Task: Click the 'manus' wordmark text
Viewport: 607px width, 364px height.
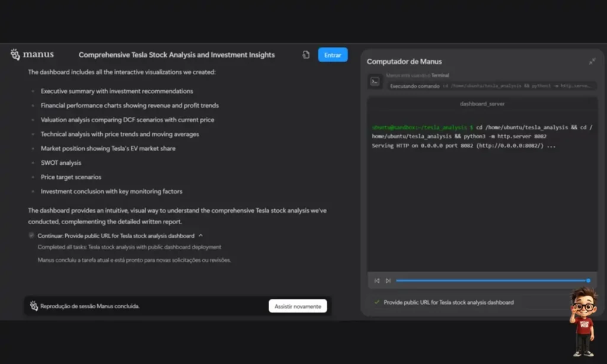Action: 39,54
